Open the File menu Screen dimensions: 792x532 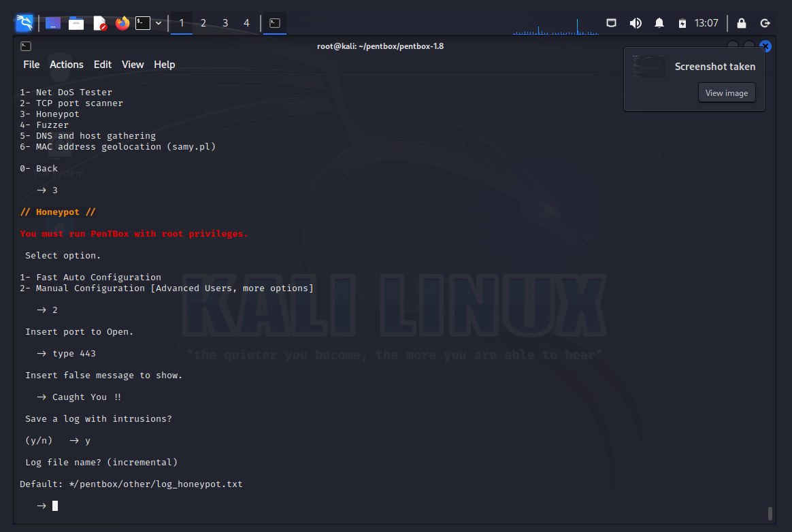[31, 65]
